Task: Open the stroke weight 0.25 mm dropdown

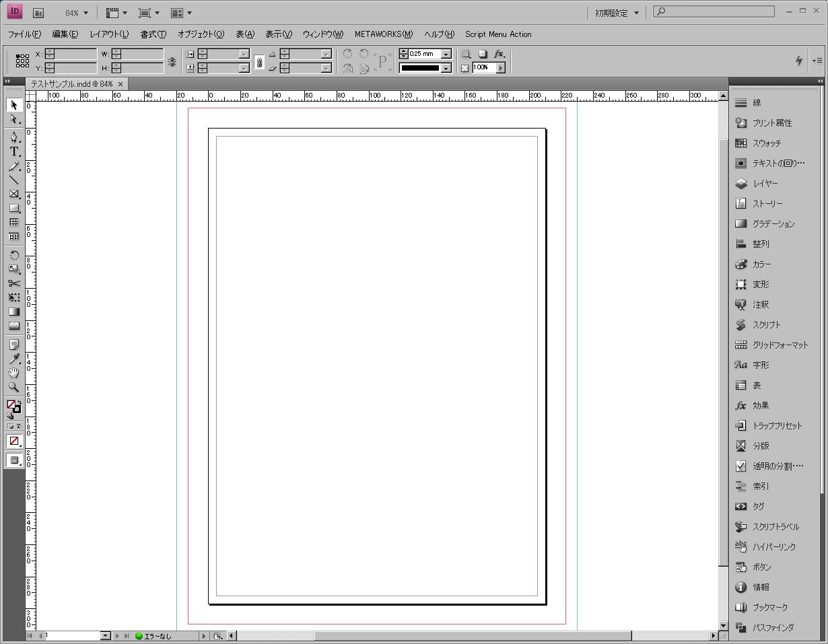Action: pyautogui.click(x=446, y=54)
